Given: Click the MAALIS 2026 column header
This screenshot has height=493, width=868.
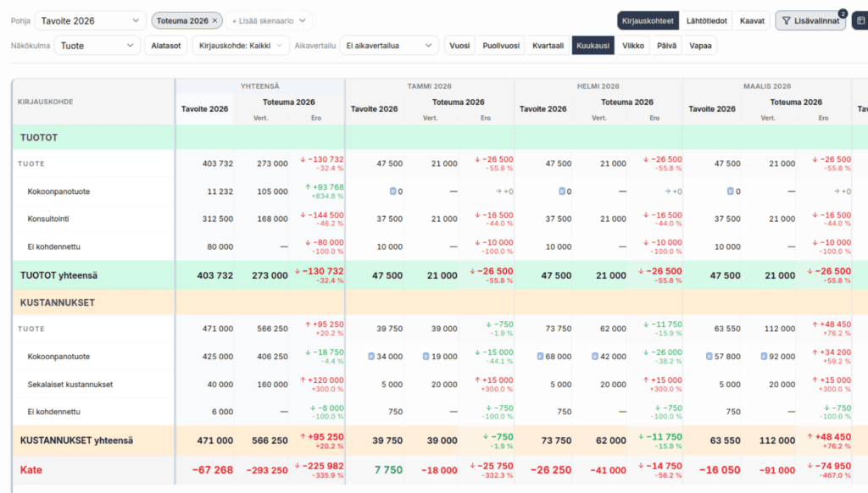Looking at the screenshot, I should pos(766,86).
